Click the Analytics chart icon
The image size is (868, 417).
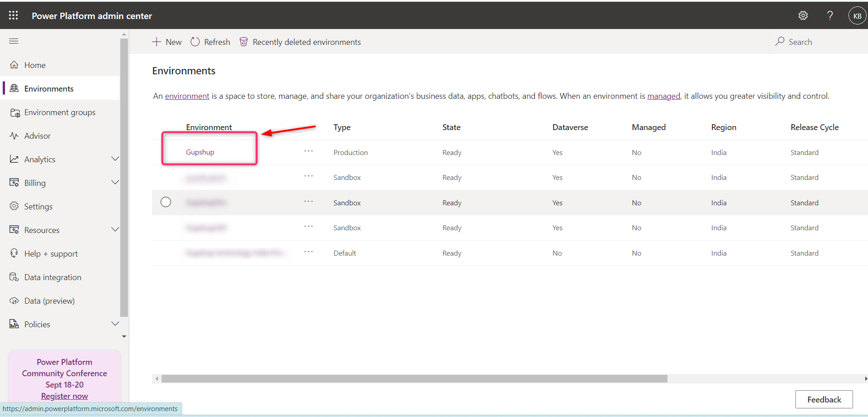pos(14,159)
